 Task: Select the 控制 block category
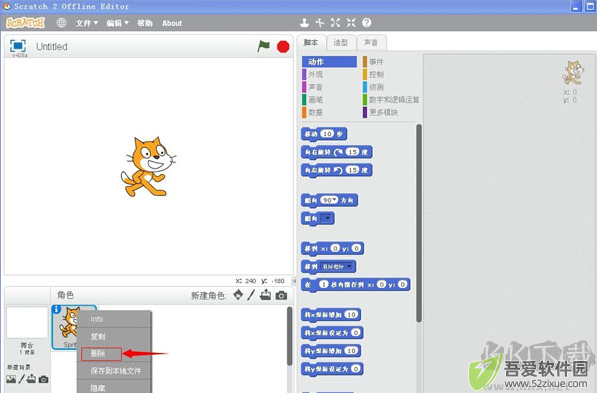point(373,74)
